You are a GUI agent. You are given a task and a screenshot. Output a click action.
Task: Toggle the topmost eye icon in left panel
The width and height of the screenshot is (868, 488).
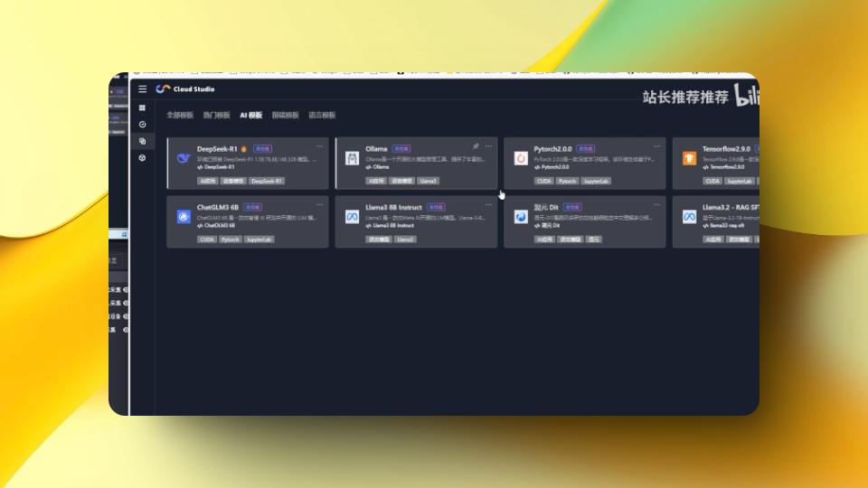click(x=126, y=289)
